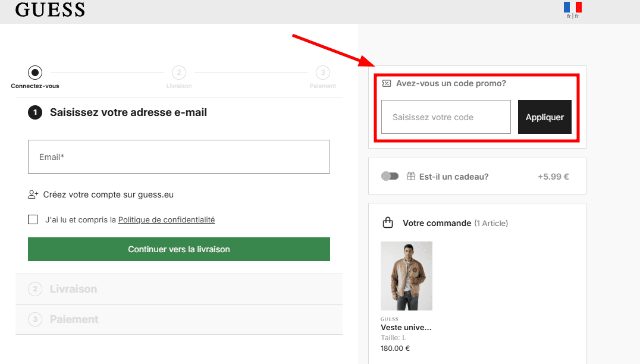Open the Politique de confidentialité link
The width and height of the screenshot is (640, 364).
pyautogui.click(x=167, y=219)
